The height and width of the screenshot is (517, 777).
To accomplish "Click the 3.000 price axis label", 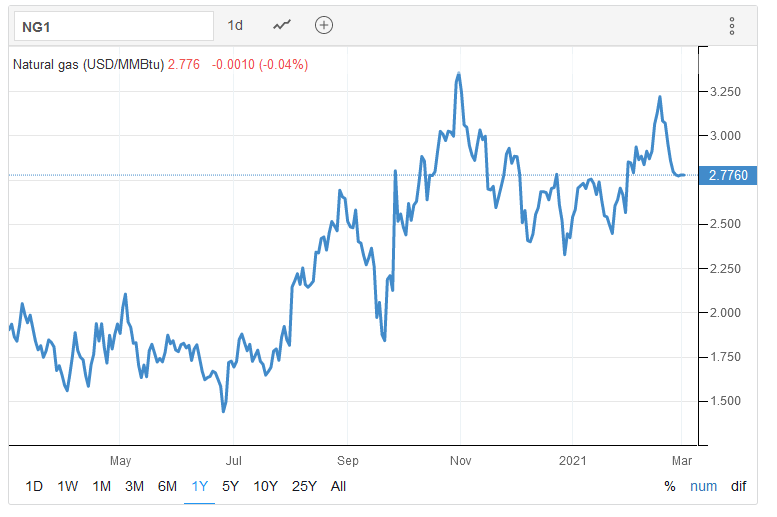I will pos(725,136).
